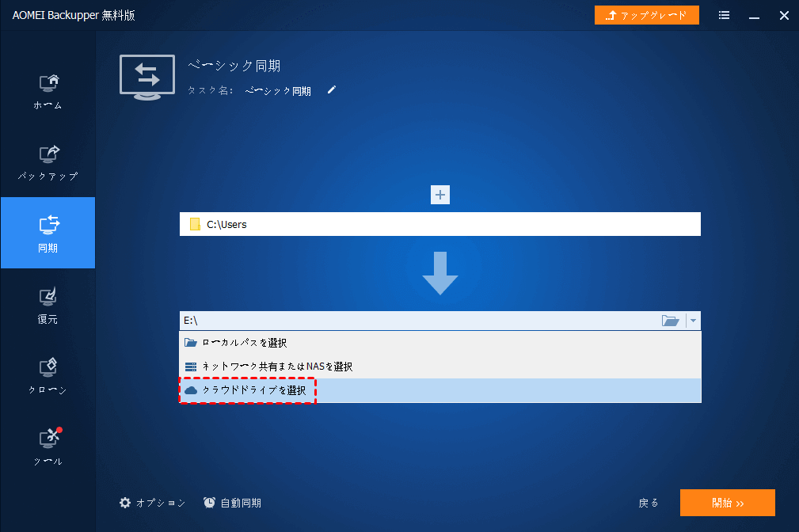Click the orange Start (開始) button
The height and width of the screenshot is (532, 799).
(728, 503)
